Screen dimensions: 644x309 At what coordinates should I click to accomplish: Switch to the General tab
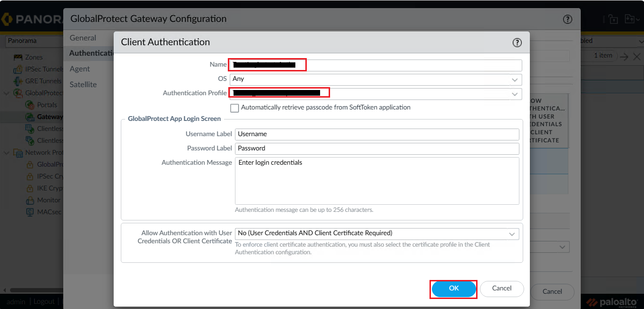(x=83, y=38)
